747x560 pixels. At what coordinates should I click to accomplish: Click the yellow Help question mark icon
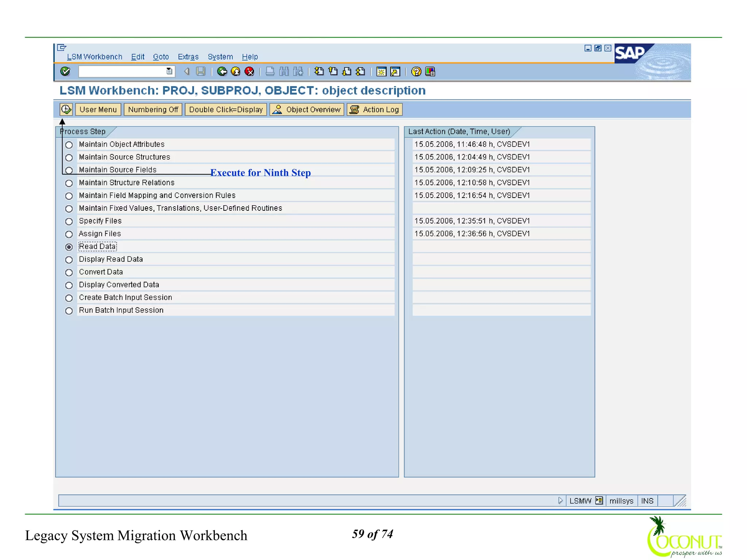[x=416, y=71]
